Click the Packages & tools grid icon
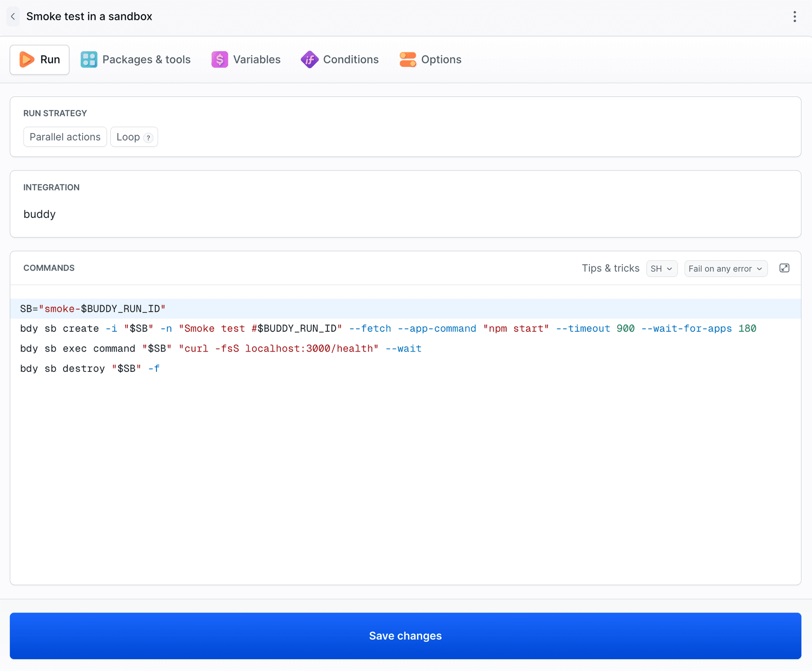This screenshot has height=671, width=812. pyautogui.click(x=89, y=60)
